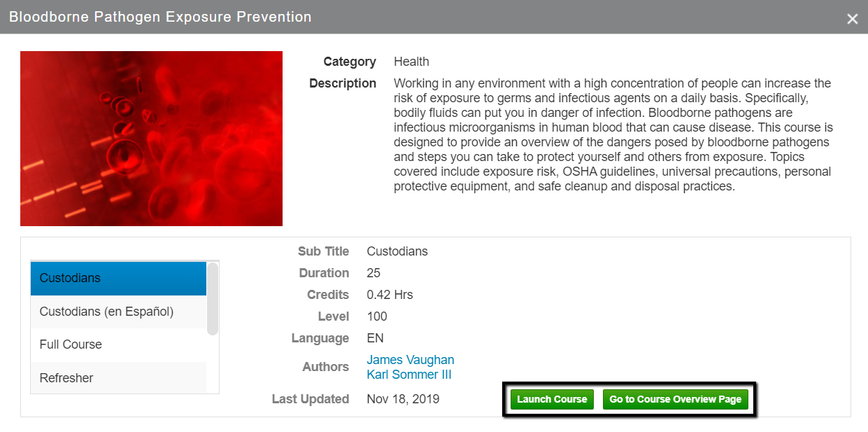The image size is (868, 432).
Task: Choose Custodians (en Español) version
Action: [118, 312]
